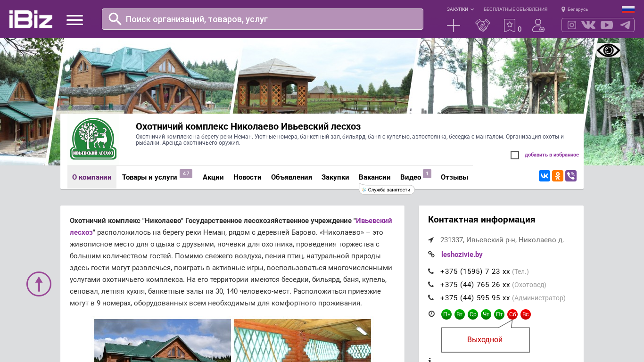Share via Odnoklassniki button

[558, 176]
